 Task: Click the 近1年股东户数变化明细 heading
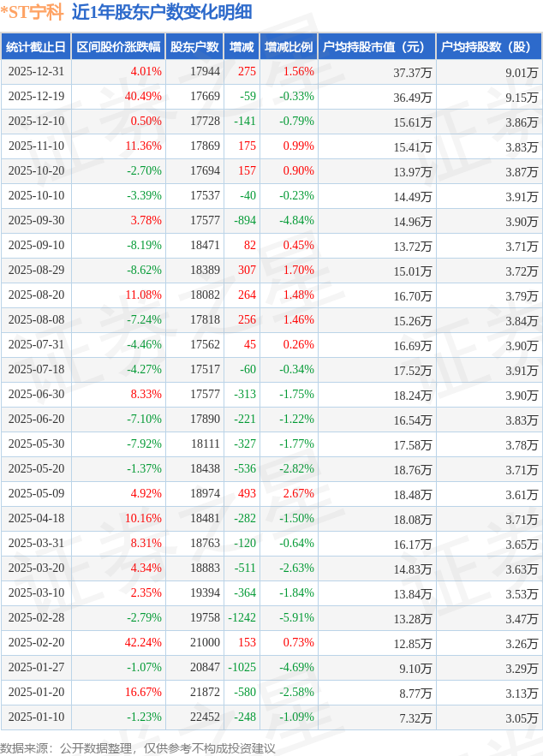point(162,12)
